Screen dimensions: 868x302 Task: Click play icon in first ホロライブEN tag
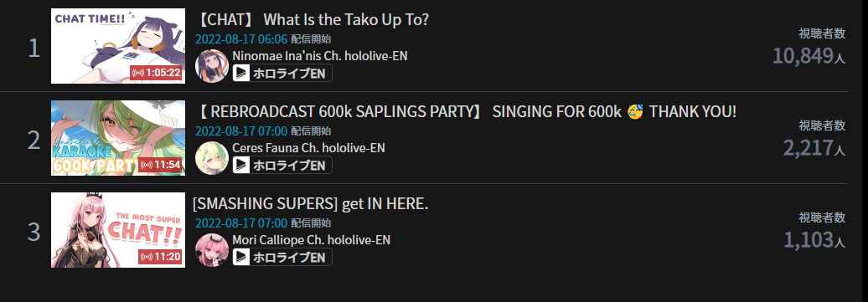tap(241, 73)
